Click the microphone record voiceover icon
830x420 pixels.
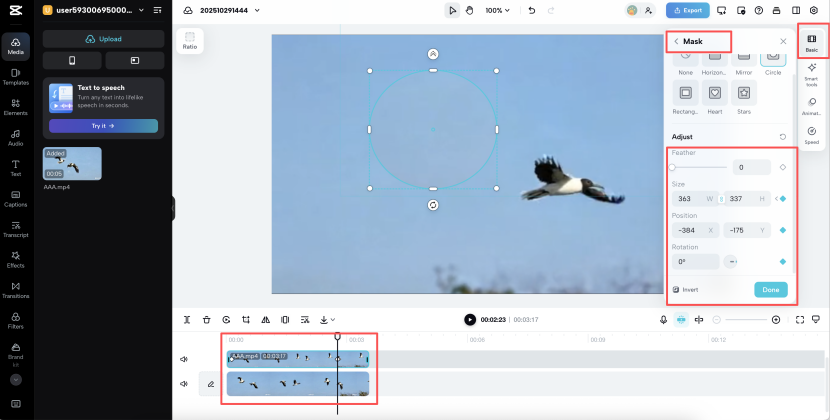click(663, 320)
